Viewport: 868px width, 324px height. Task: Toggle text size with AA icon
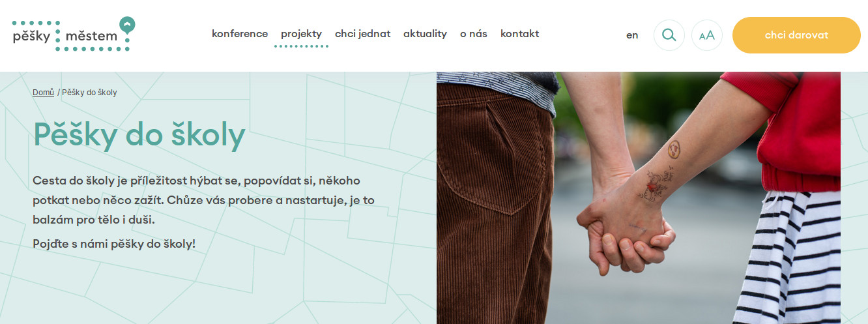tap(707, 35)
